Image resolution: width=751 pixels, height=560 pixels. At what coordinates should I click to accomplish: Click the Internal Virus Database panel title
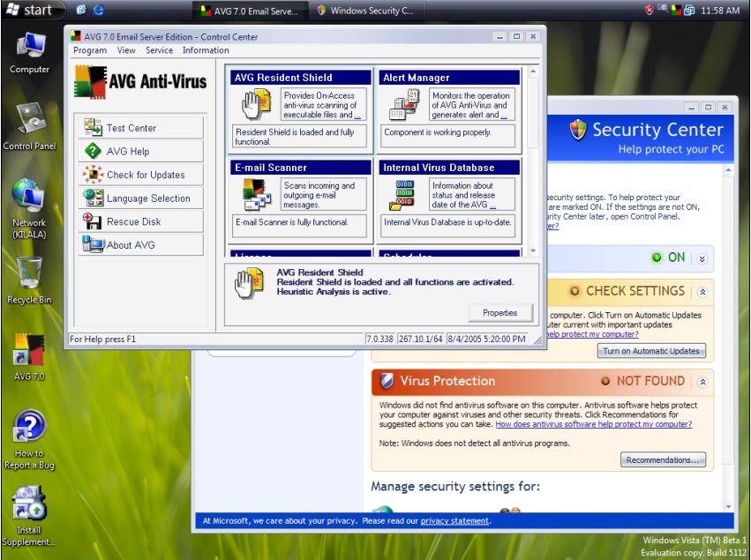click(449, 168)
